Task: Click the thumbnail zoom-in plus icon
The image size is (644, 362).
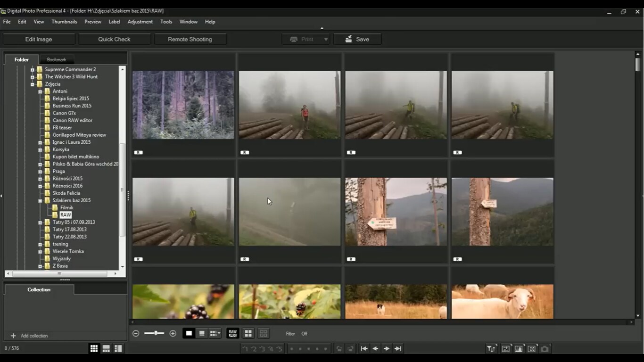Action: pyautogui.click(x=173, y=333)
